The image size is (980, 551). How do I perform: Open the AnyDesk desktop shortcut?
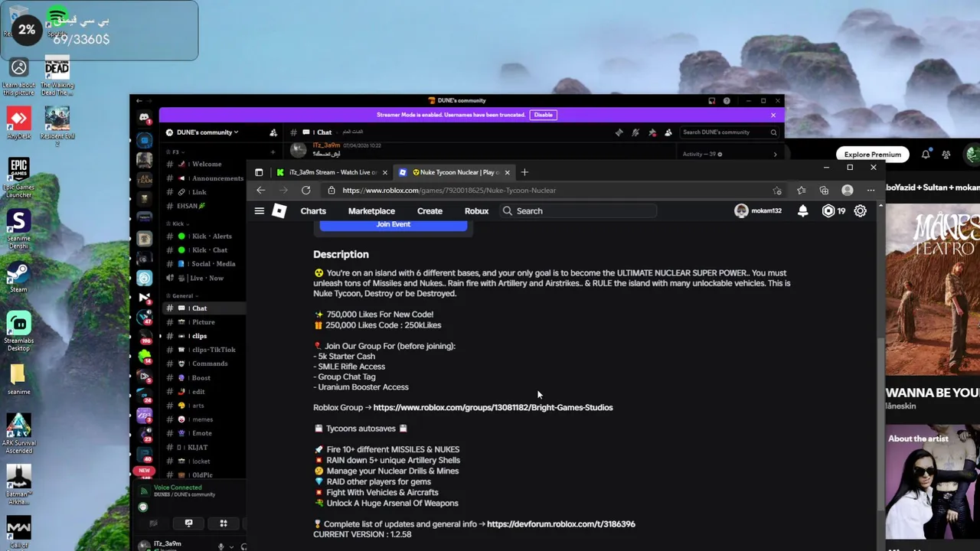pyautogui.click(x=18, y=123)
